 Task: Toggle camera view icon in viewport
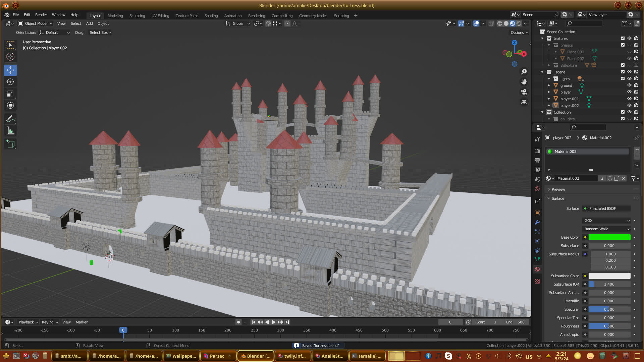524,92
